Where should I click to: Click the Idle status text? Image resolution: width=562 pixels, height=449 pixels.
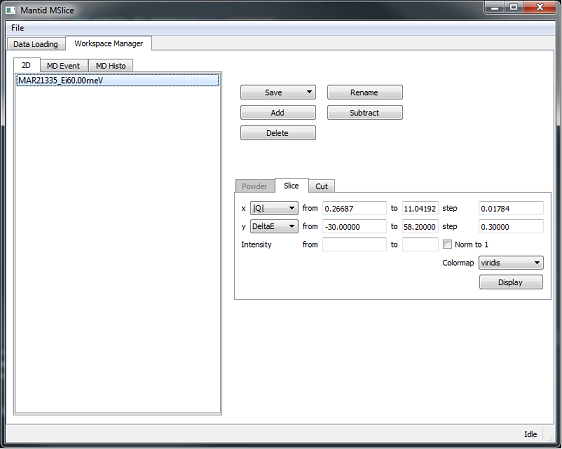tap(530, 434)
